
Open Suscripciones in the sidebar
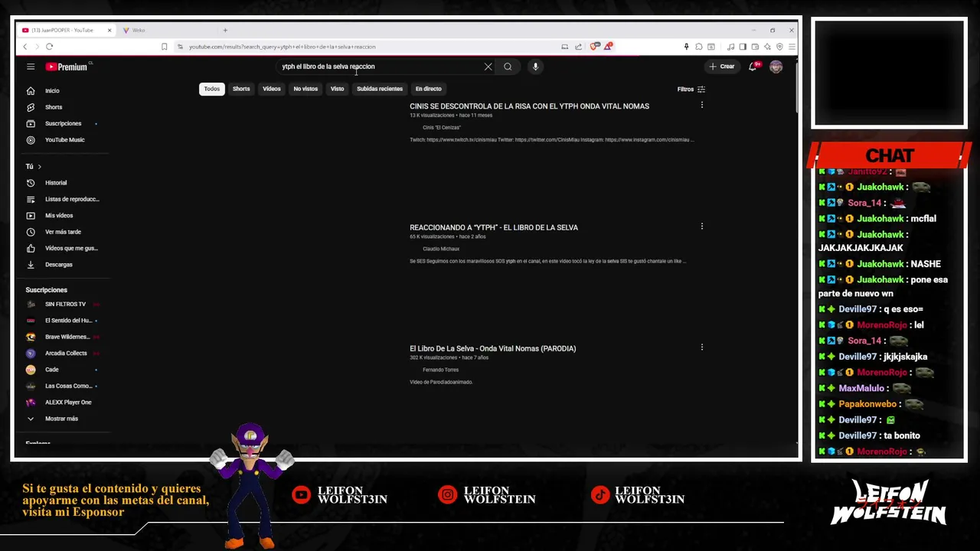63,123
